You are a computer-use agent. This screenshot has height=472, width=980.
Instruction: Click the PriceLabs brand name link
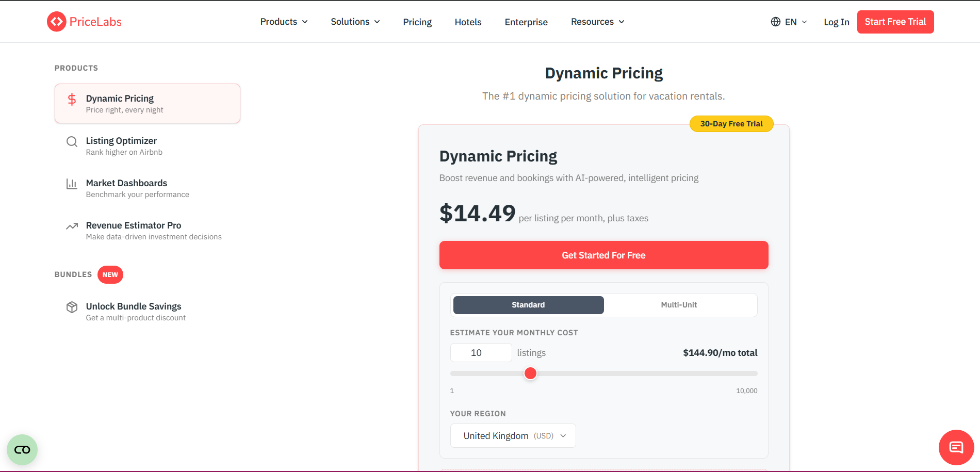click(95, 22)
